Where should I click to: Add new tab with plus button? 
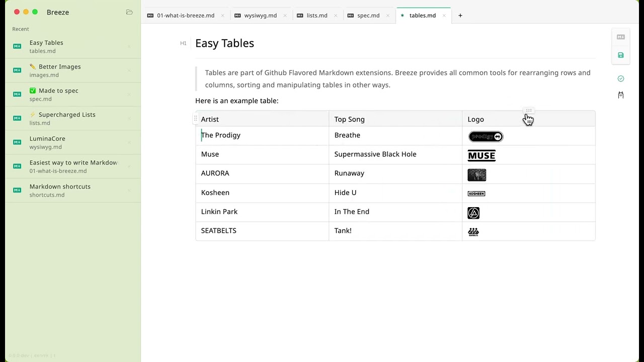pyautogui.click(x=460, y=16)
